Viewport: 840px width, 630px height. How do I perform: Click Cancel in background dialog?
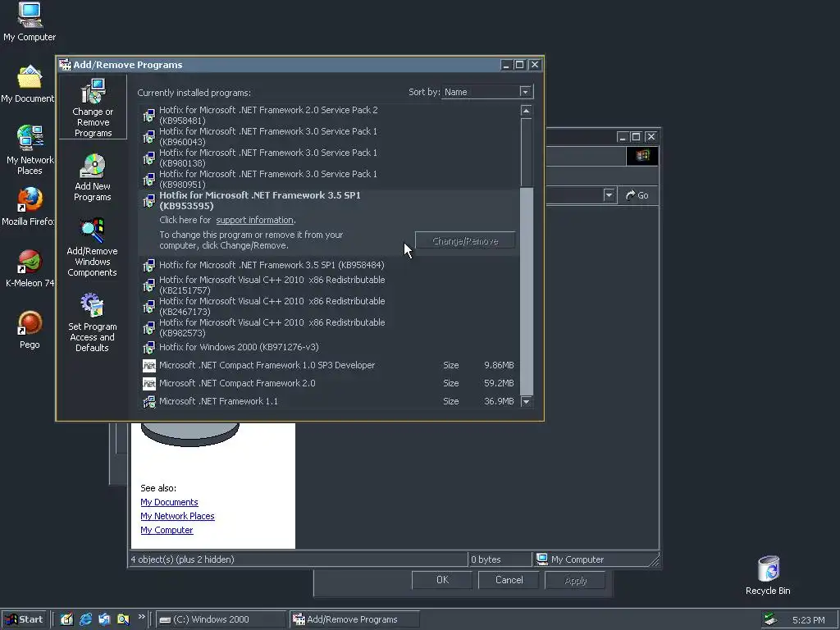point(509,580)
